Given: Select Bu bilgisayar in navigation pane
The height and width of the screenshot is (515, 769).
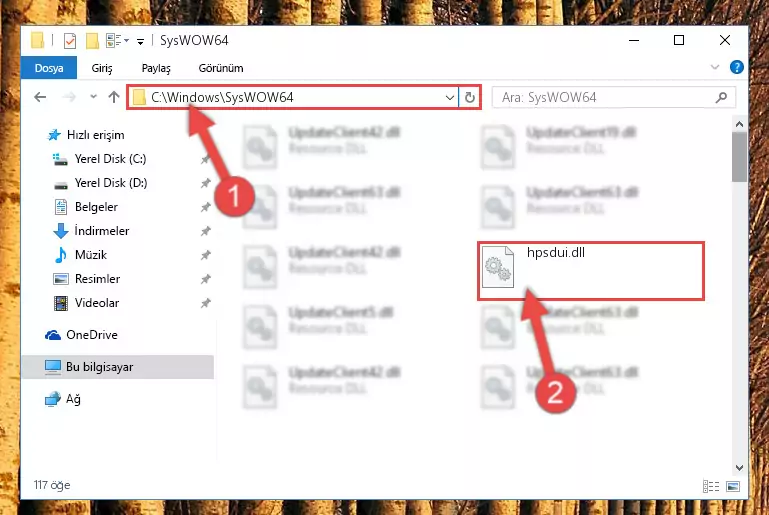Looking at the screenshot, I should pos(118,367).
